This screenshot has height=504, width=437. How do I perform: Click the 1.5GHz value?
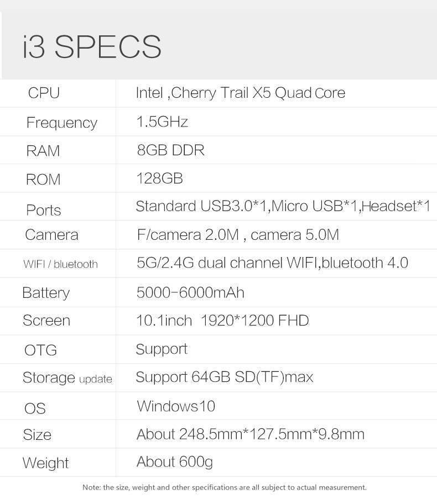pyautogui.click(x=162, y=122)
